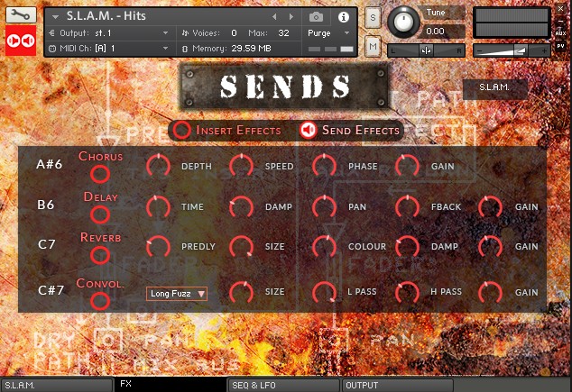The image size is (572, 392).
Task: Enable the Reverb effect toggle
Action: click(100, 255)
